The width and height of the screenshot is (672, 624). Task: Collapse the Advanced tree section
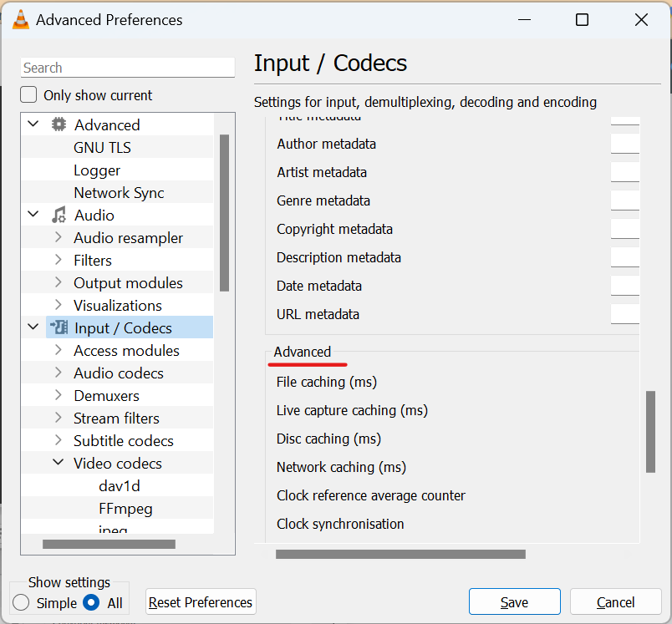tap(33, 124)
